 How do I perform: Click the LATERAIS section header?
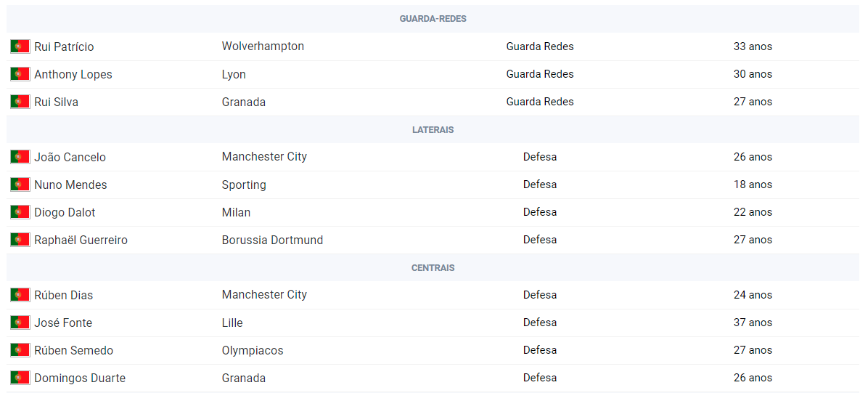click(433, 130)
